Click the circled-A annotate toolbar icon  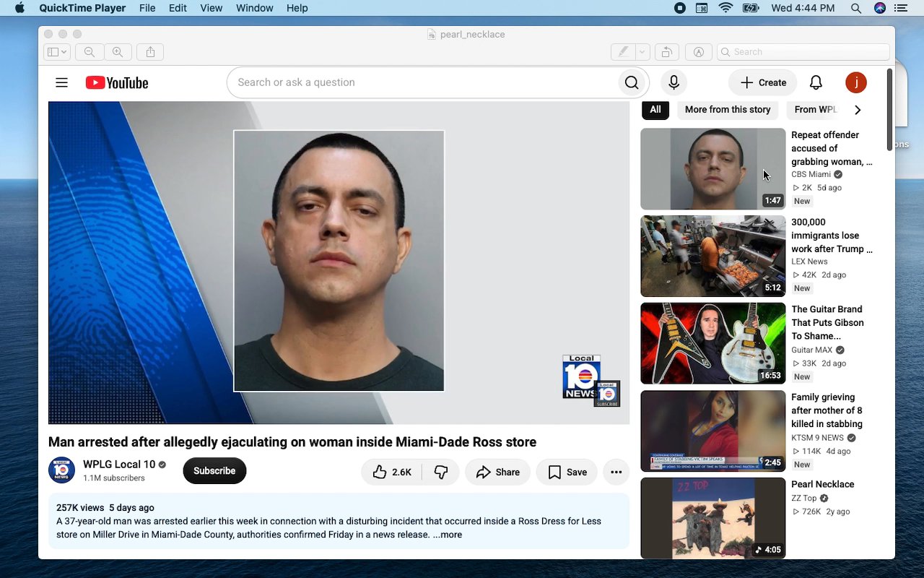pyautogui.click(x=699, y=52)
